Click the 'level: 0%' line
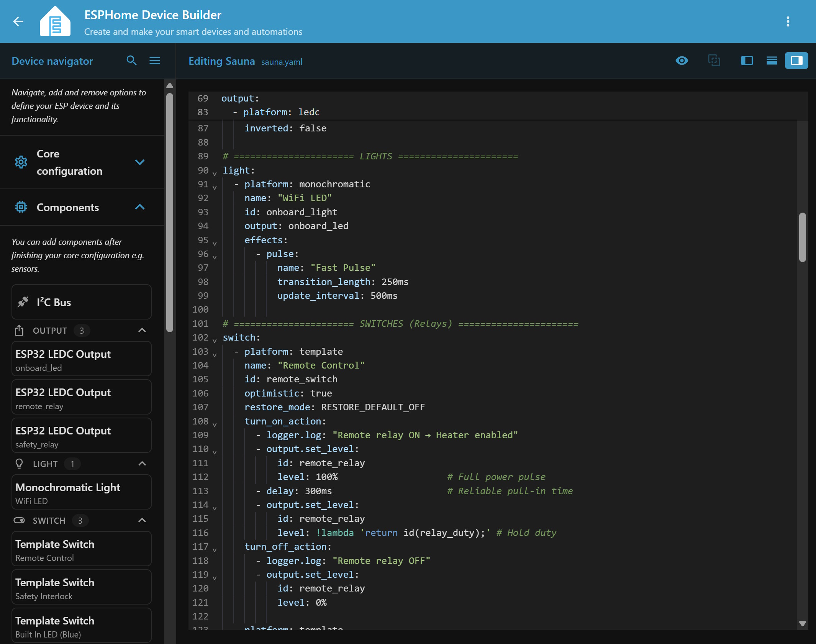Viewport: 816px width, 644px height. [302, 602]
